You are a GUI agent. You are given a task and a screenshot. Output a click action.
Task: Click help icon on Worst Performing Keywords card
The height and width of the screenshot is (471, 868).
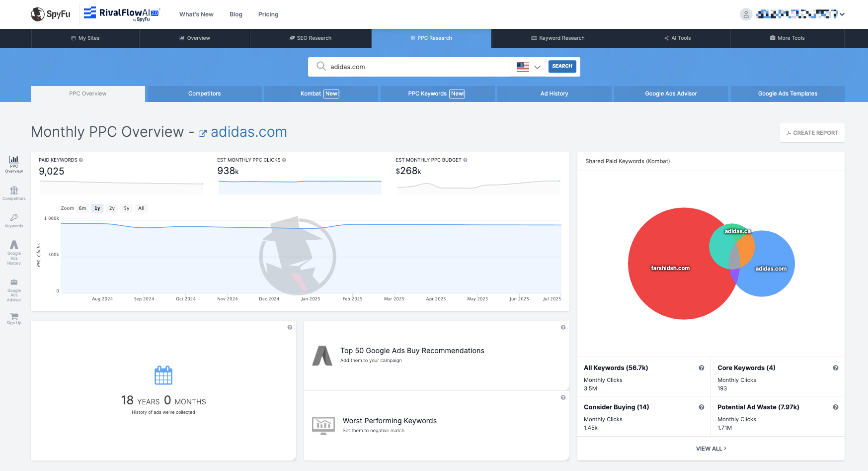[563, 397]
